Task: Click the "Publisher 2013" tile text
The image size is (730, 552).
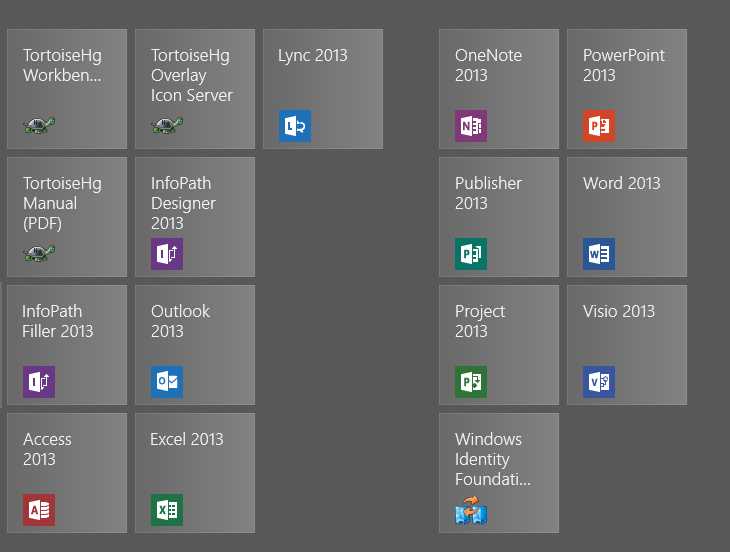Action: pos(488,193)
